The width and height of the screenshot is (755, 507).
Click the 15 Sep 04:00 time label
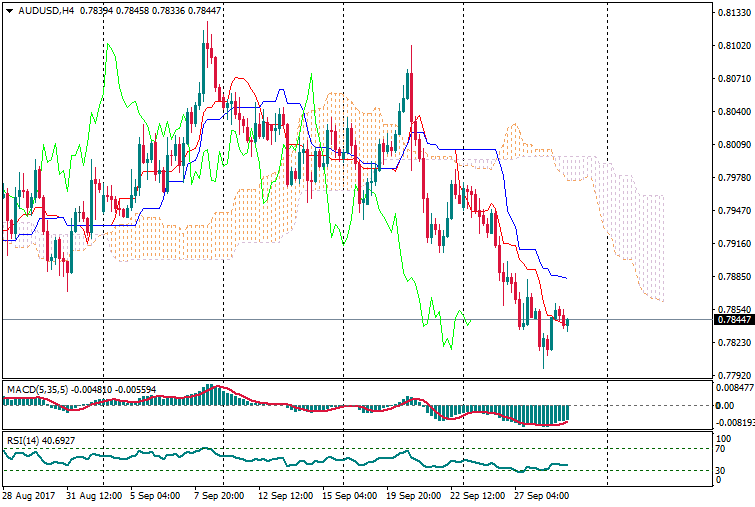(x=350, y=496)
